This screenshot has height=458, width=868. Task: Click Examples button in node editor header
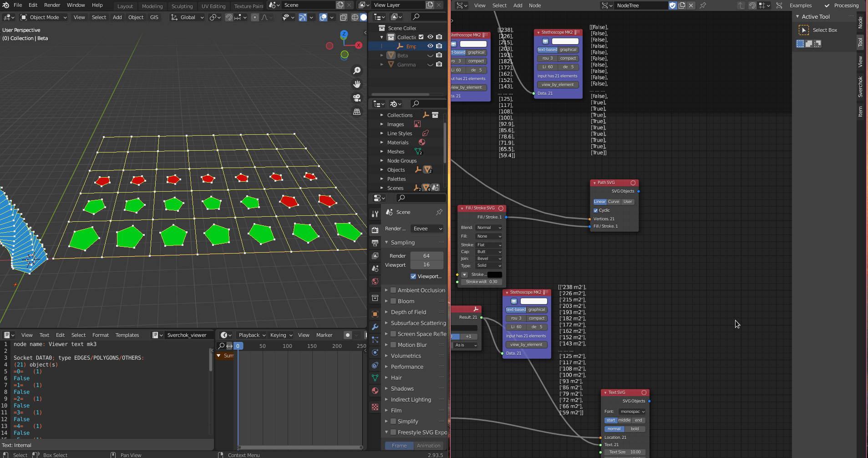point(801,5)
